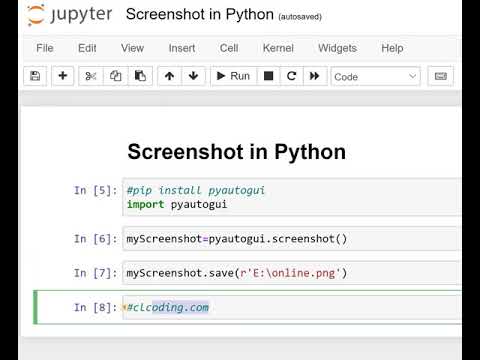This screenshot has height=360, width=480.
Task: Click the pyautogui.screenshot() code cell
Action: pos(292,239)
